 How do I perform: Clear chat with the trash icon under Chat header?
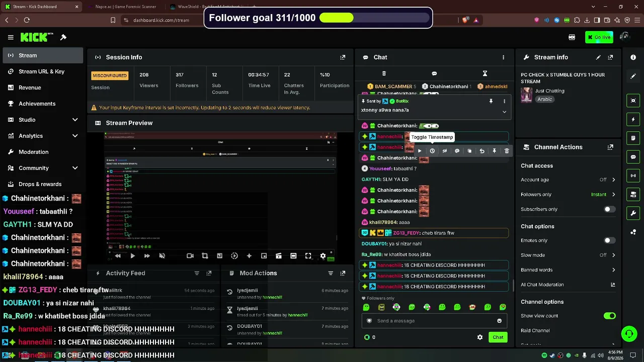tap(384, 73)
